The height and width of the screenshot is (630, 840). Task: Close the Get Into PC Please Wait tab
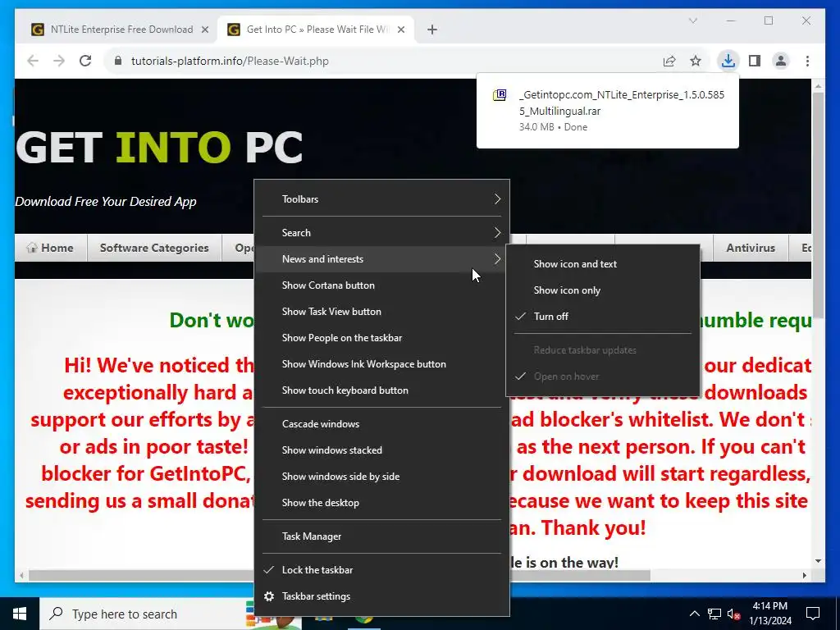400,30
